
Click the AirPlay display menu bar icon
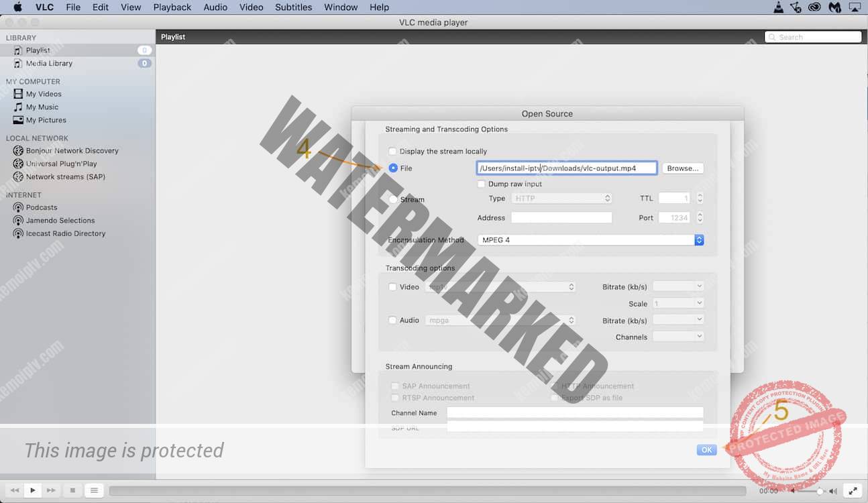[x=855, y=7]
